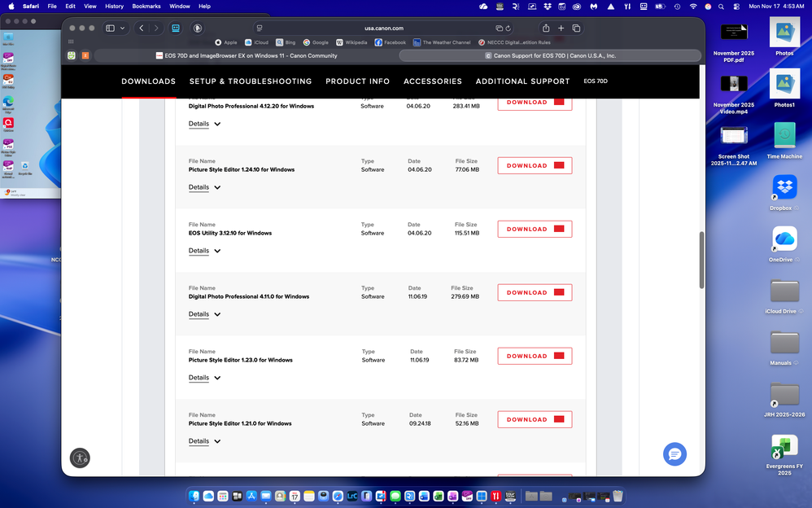The width and height of the screenshot is (812, 508).
Task: Download Digital Photo Professional 4.12.20 for Windows
Action: pyautogui.click(x=534, y=102)
